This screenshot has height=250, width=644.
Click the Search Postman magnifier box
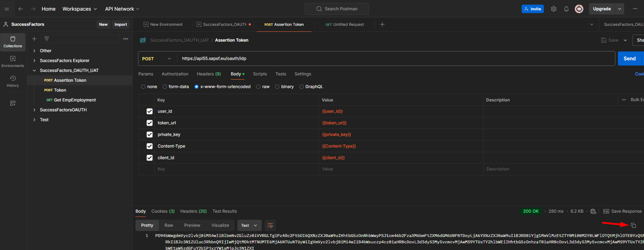point(337,9)
